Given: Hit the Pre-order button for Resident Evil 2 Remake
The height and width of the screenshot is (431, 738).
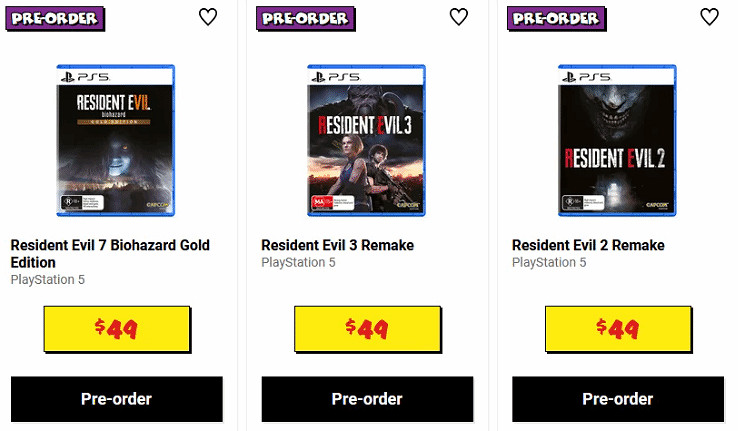Looking at the screenshot, I should click(x=617, y=399).
